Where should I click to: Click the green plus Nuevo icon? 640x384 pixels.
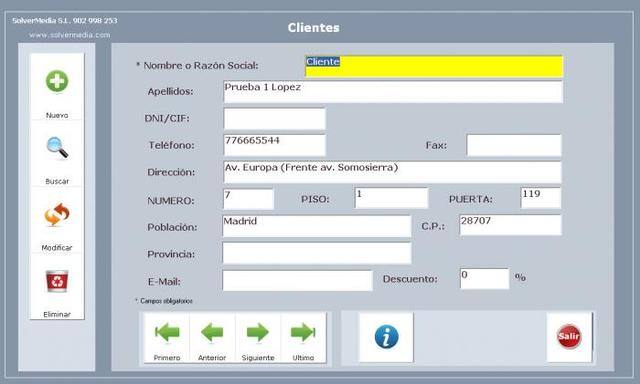click(57, 81)
